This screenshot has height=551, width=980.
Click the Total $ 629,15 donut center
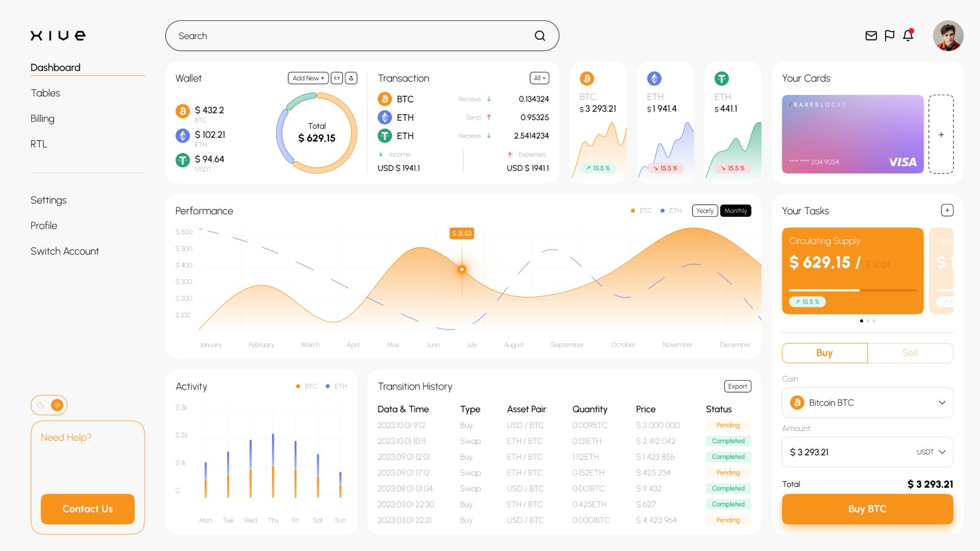(x=317, y=133)
